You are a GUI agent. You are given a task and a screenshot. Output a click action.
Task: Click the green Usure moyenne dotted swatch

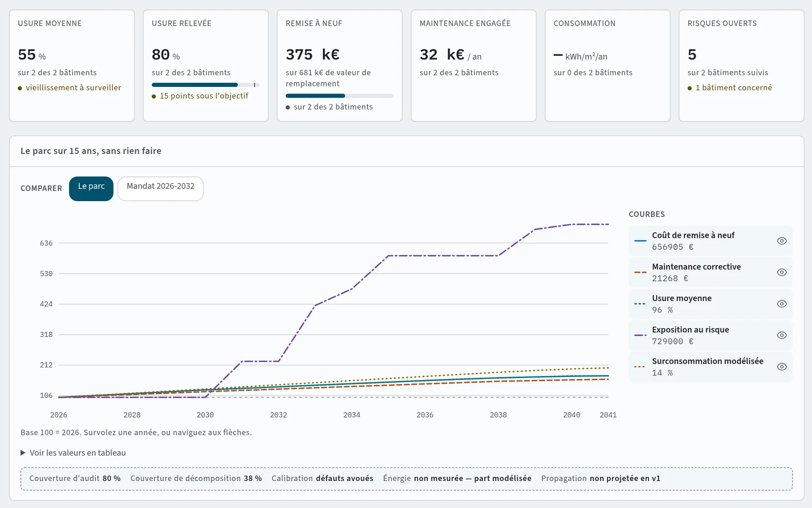pos(640,304)
